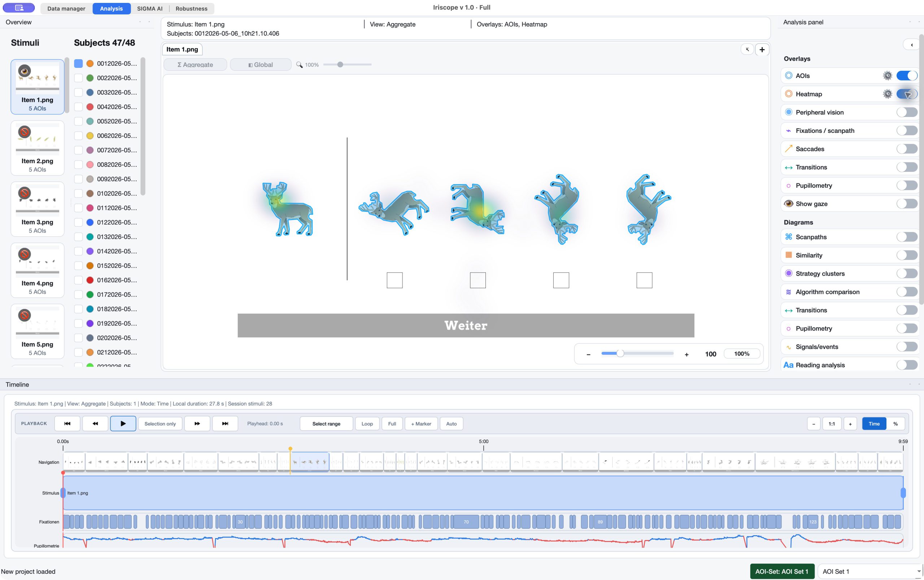The image size is (924, 580).
Task: Open the SIGMA AI tab
Action: [149, 8]
